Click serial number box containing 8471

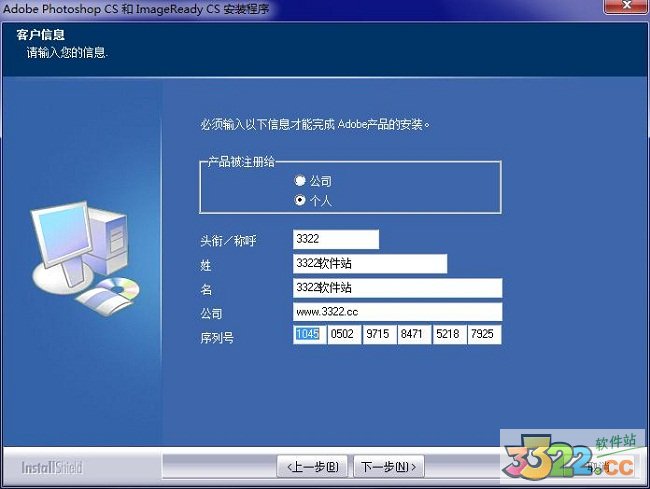414,334
